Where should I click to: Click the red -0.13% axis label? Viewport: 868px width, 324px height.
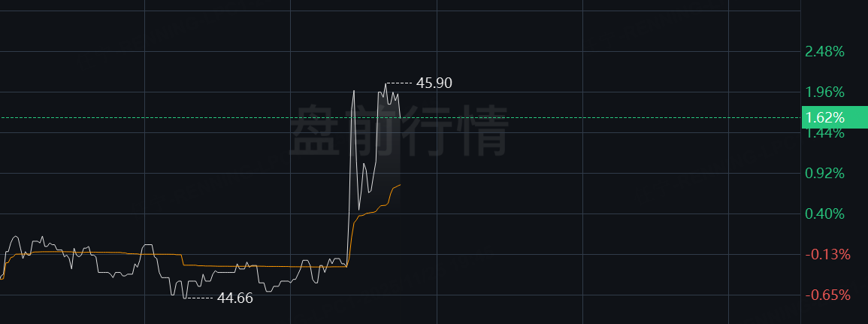point(827,254)
